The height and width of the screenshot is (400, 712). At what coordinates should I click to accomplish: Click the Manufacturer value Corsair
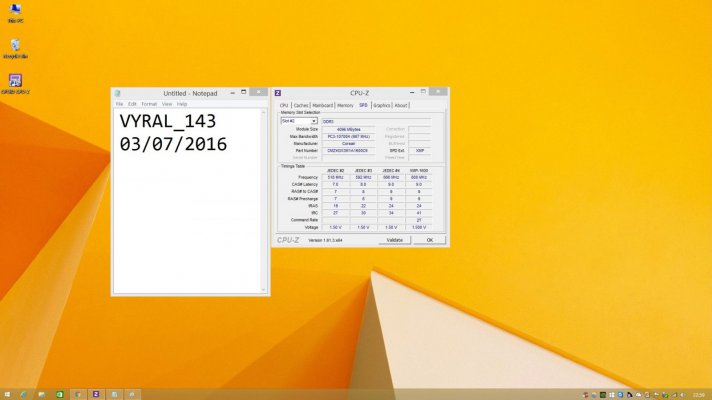(348, 143)
